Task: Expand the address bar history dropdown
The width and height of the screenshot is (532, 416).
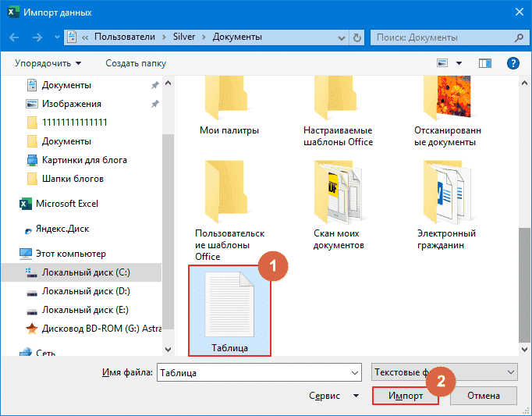Action: (x=342, y=38)
